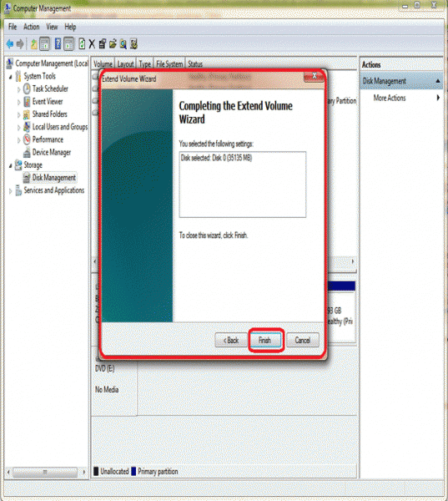The image size is (448, 501).
Task: Click Finish to complete the wizard
Action: tap(265, 341)
